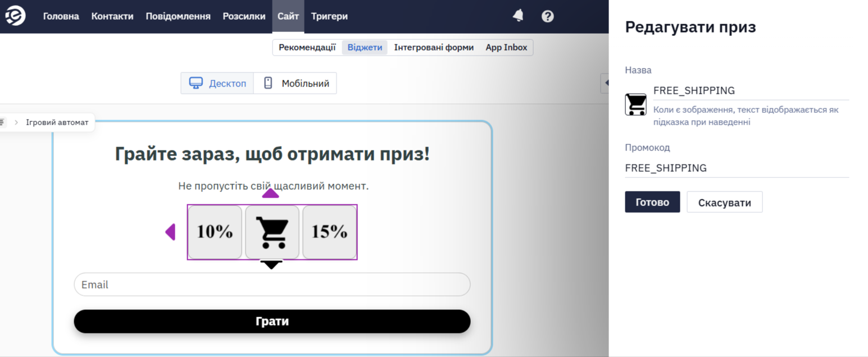The height and width of the screenshot is (357, 868).
Task: Switch to the Віджети tab
Action: (365, 48)
